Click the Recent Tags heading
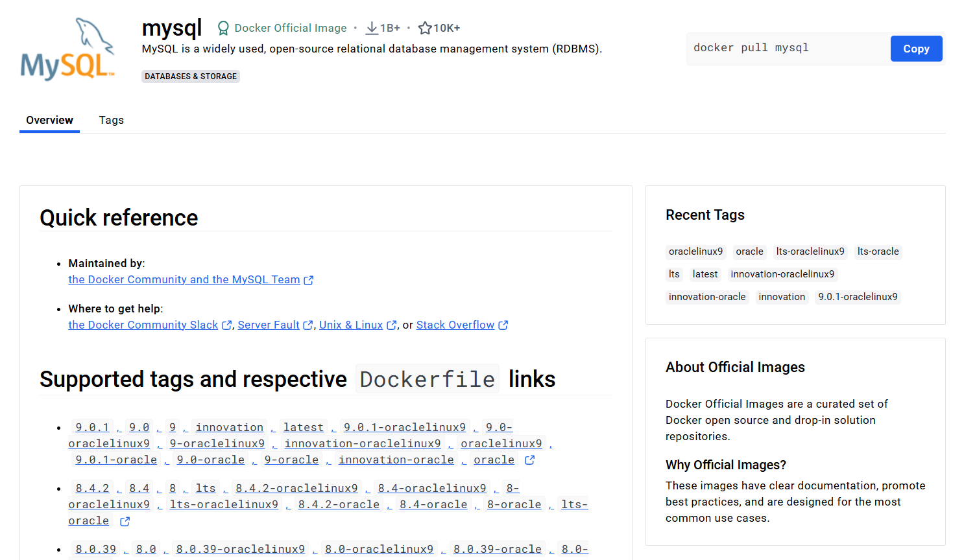The height and width of the screenshot is (560, 964). tap(705, 215)
